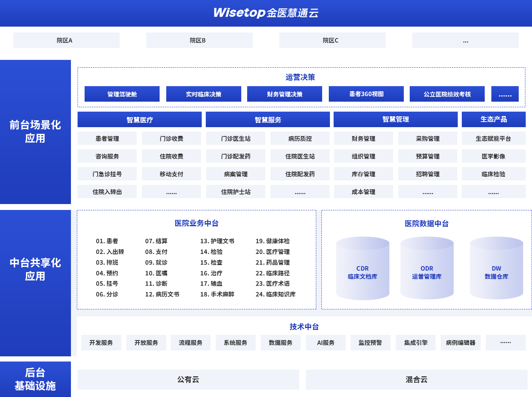Select the 生态产品 header
The width and height of the screenshot is (532, 397).
pyautogui.click(x=494, y=119)
